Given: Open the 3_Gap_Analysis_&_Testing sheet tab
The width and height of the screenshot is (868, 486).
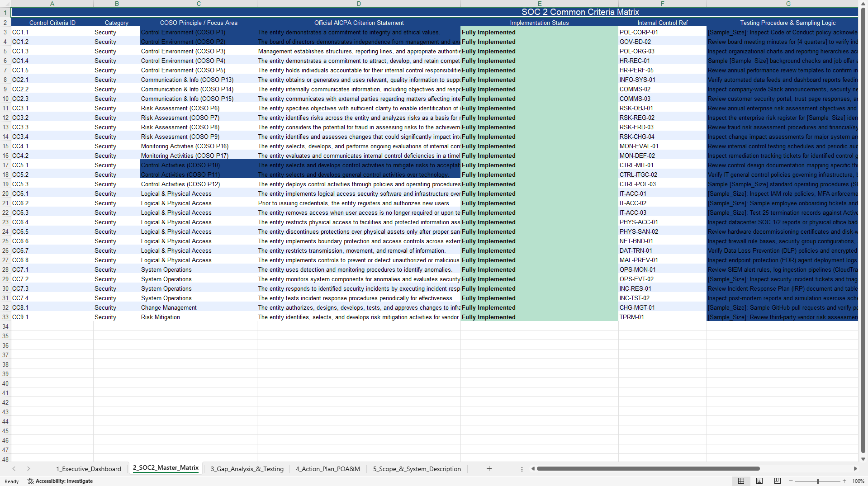Looking at the screenshot, I should pos(247,469).
